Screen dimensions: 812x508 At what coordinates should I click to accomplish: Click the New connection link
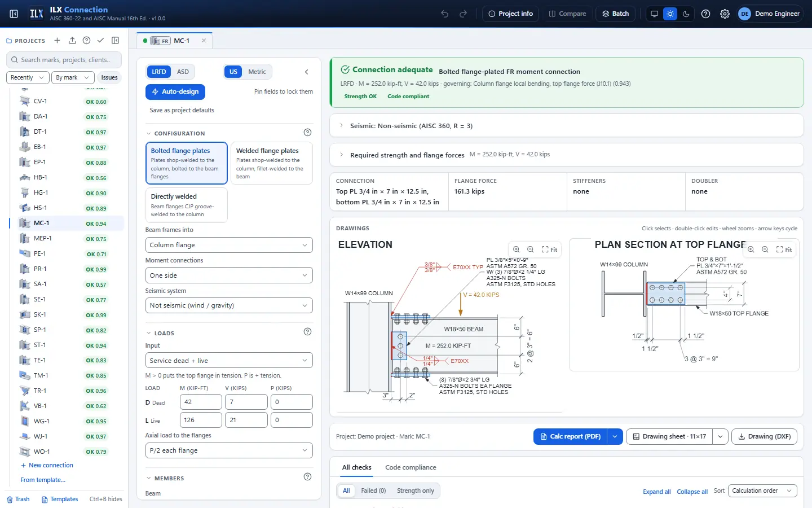point(47,465)
